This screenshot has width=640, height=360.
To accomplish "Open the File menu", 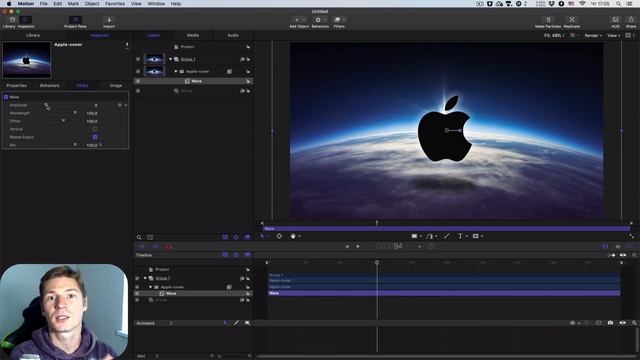I will [44, 4].
